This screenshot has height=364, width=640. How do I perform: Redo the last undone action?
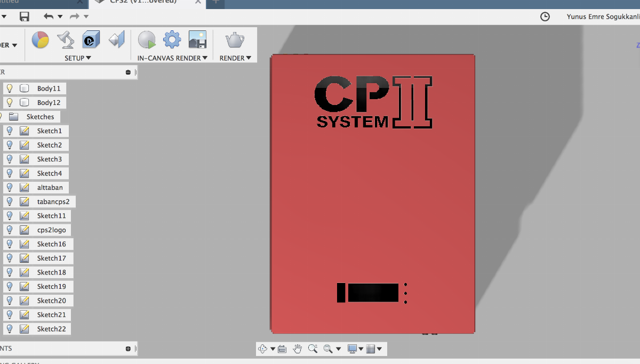(74, 17)
